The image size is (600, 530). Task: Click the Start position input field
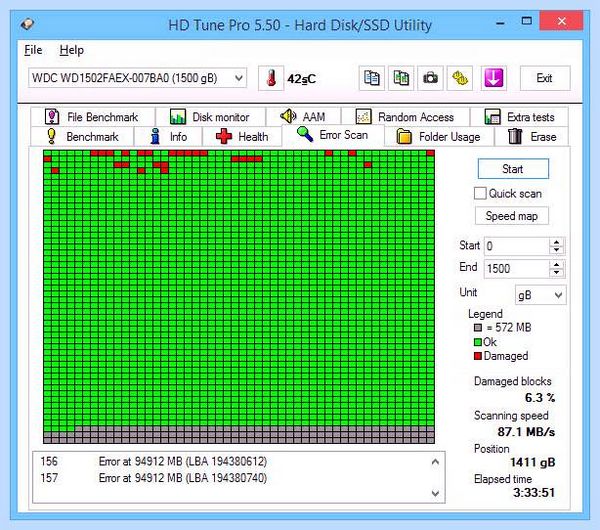pyautogui.click(x=517, y=246)
